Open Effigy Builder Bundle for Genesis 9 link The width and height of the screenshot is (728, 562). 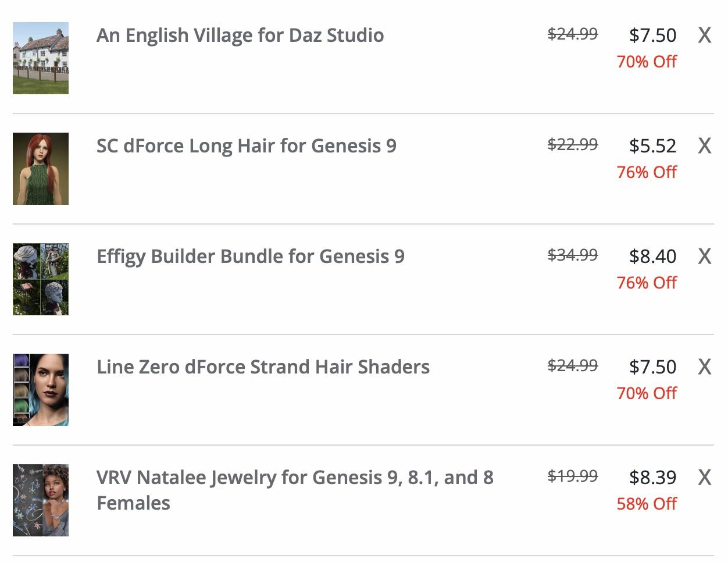pyautogui.click(x=250, y=257)
